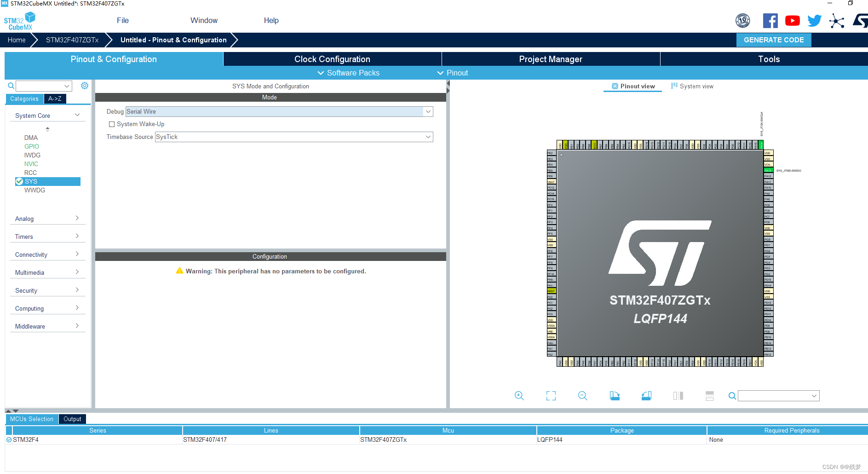868x474 pixels.
Task: Zoom in on the pinout view
Action: click(x=519, y=396)
